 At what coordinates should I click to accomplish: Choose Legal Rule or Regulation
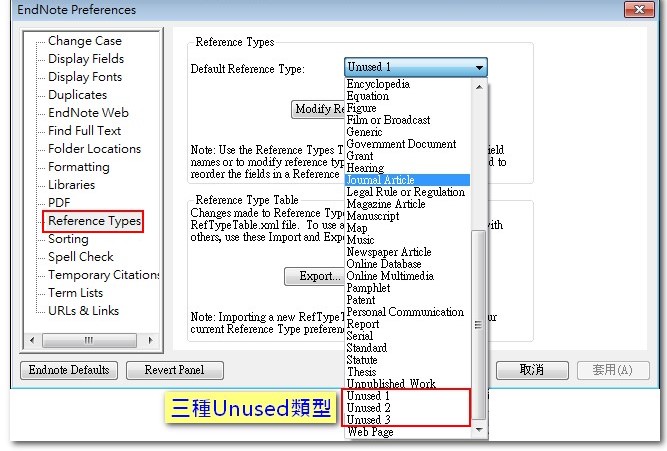pos(405,192)
